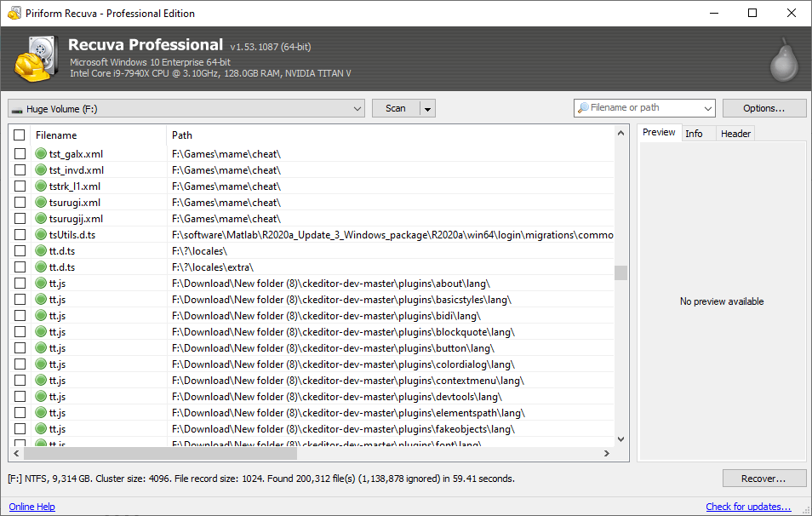Click green status icon for tsUtils.d.ts

point(41,234)
